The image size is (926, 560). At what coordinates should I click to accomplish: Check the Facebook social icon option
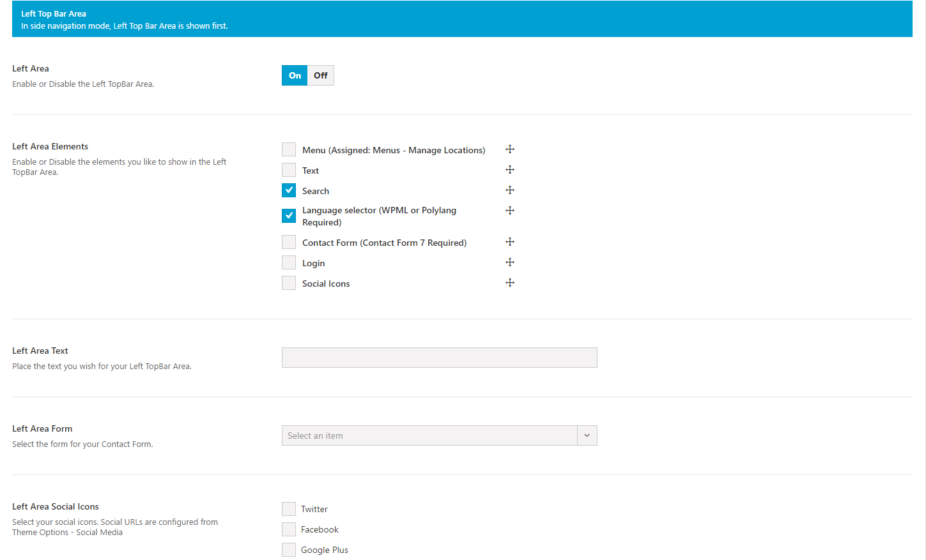coord(289,529)
